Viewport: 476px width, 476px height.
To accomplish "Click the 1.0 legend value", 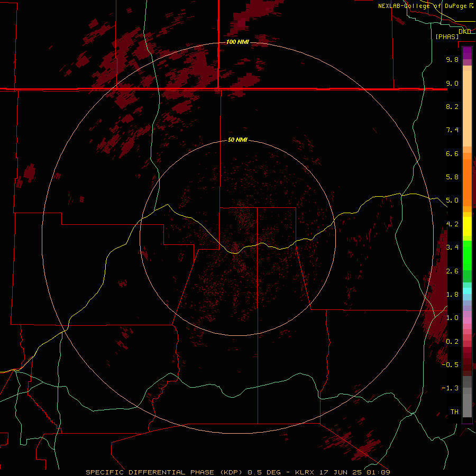I will (x=452, y=318).
